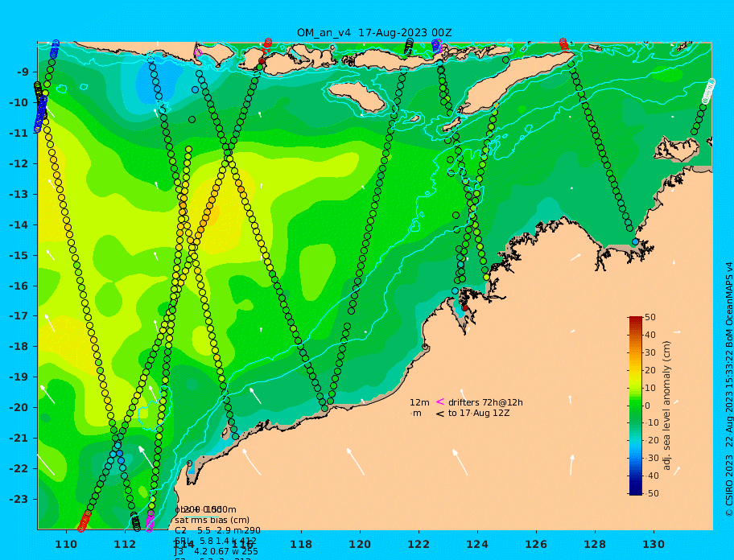Click longitude axis label 112
Screen dimensions: 734x560
click(125, 544)
